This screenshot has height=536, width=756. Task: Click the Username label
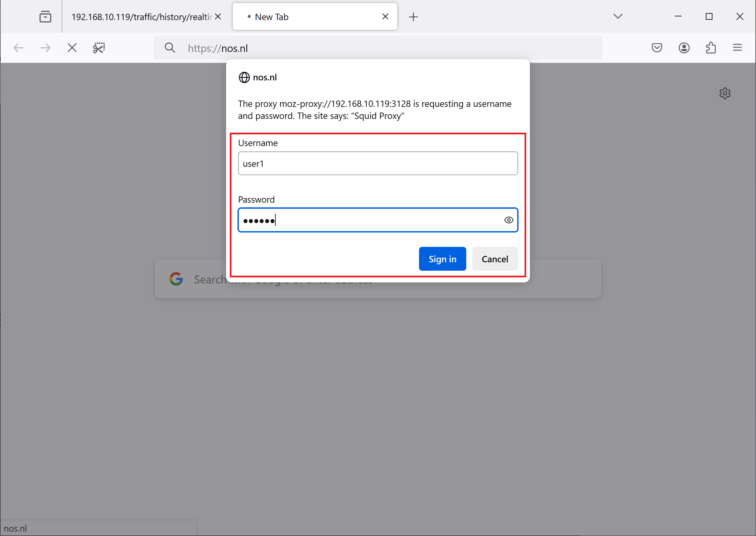coord(258,143)
